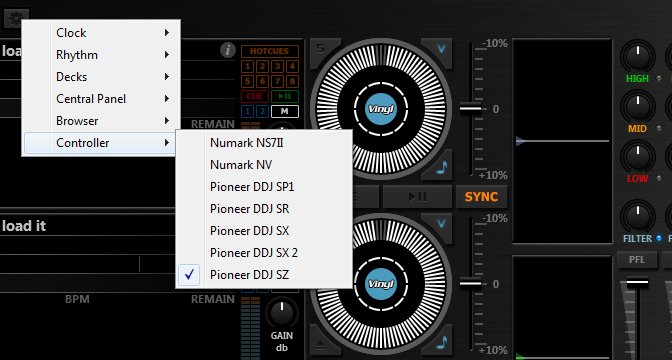Expand the Rhythm submenu

point(101,55)
